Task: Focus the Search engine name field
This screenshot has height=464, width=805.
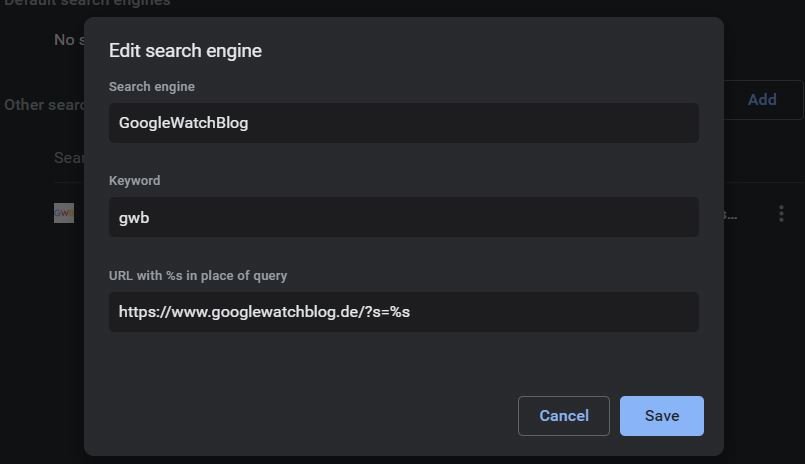Action: click(403, 123)
